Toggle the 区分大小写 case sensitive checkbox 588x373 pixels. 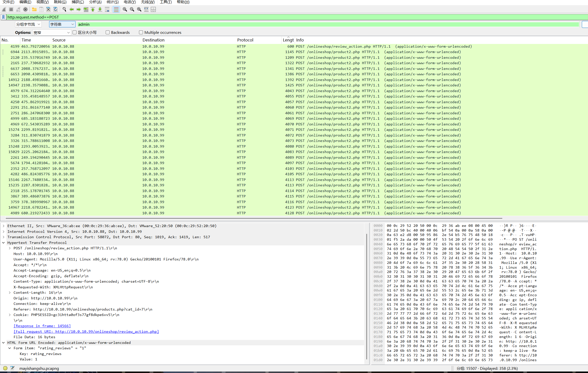coord(75,32)
